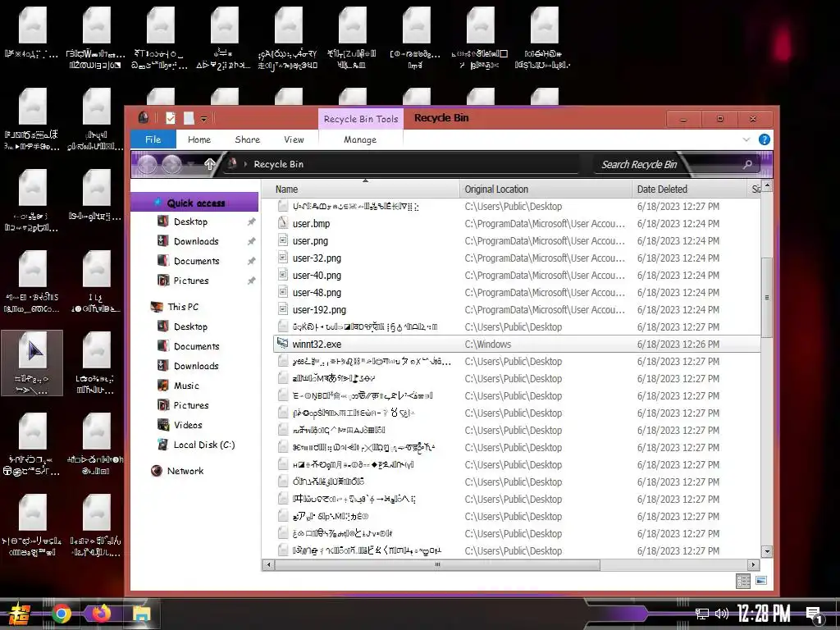This screenshot has height=630, width=840.
Task: Click the search magnifier icon
Action: coord(748,164)
